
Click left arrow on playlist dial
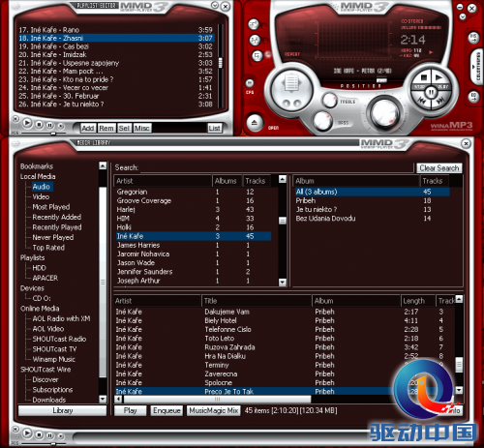pos(287,104)
